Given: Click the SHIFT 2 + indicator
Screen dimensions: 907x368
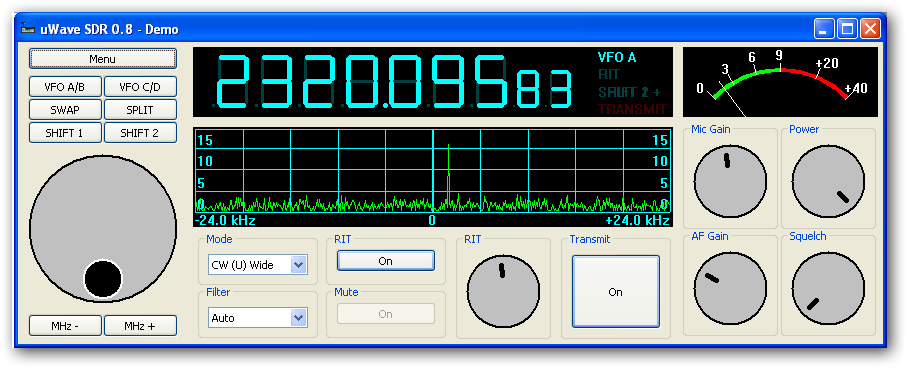Looking at the screenshot, I should point(629,92).
